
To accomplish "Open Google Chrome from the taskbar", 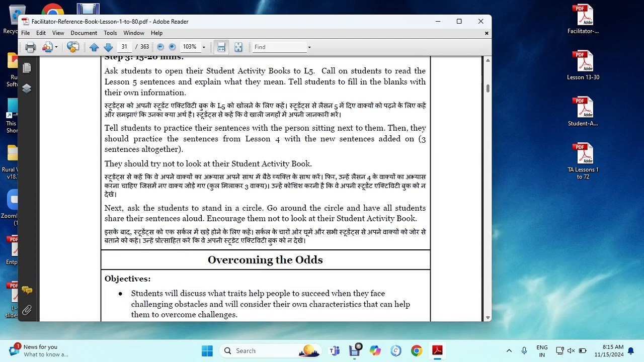I will pyautogui.click(x=416, y=351).
